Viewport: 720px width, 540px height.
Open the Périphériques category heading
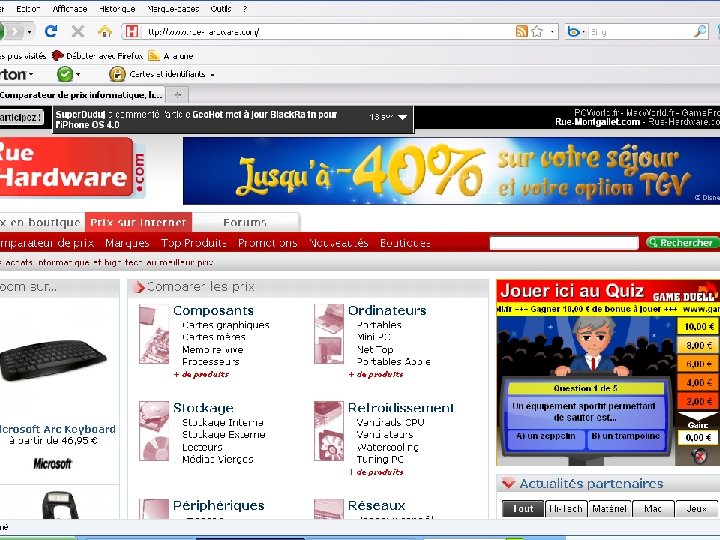(219, 506)
